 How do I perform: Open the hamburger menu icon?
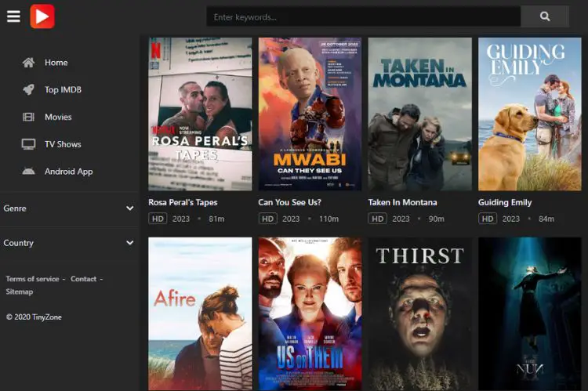click(x=13, y=16)
